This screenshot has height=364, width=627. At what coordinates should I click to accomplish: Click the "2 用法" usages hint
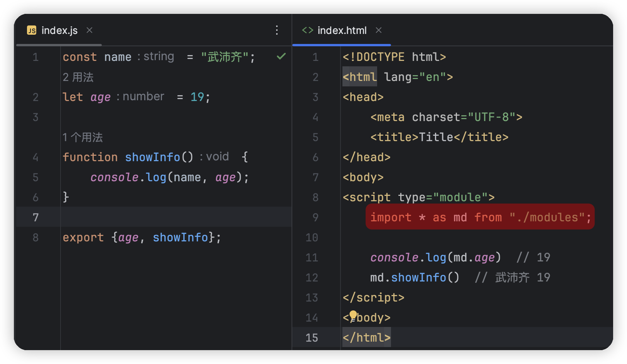(x=78, y=78)
